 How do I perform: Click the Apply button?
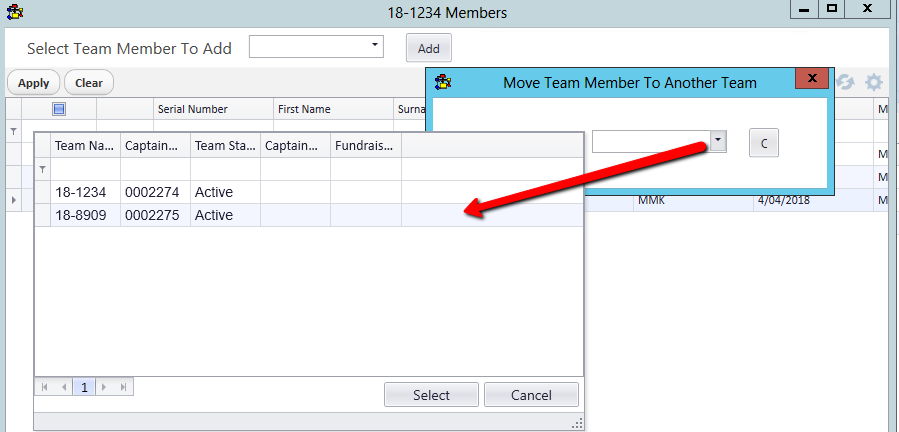34,83
